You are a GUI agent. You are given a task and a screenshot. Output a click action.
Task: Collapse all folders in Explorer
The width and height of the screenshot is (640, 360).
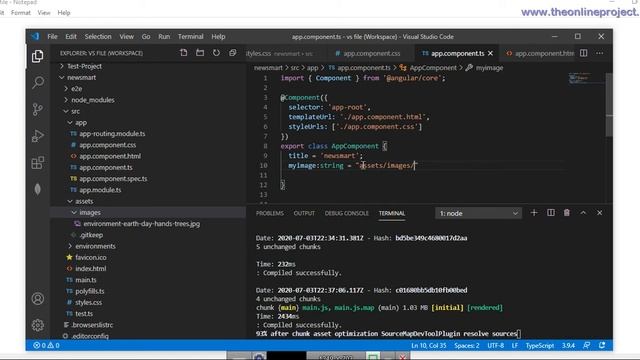point(233,53)
